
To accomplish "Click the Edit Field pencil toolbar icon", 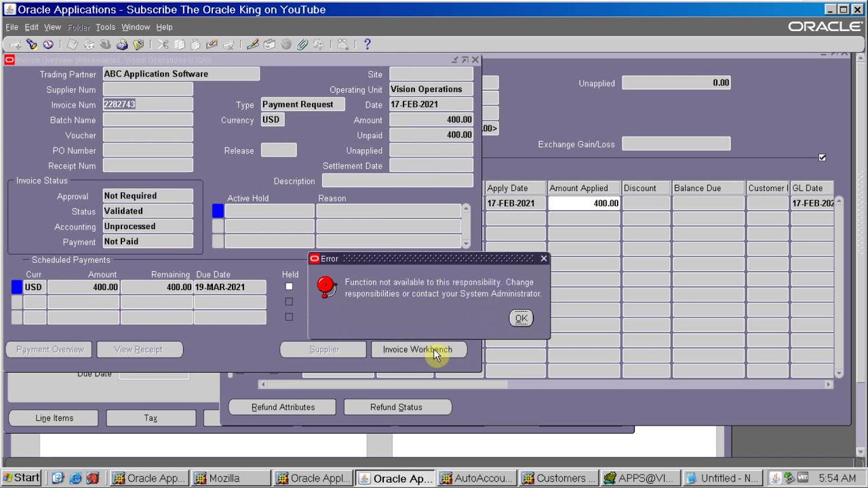I will 253,45.
